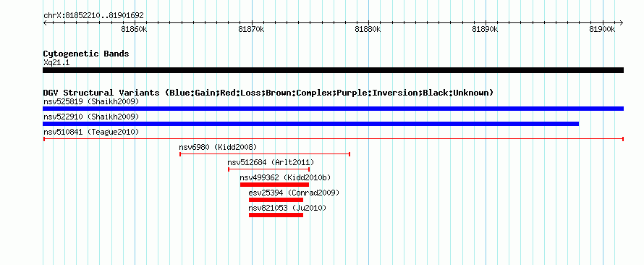Click the black Xq21.1 cytogenetic band bar

point(333,70)
